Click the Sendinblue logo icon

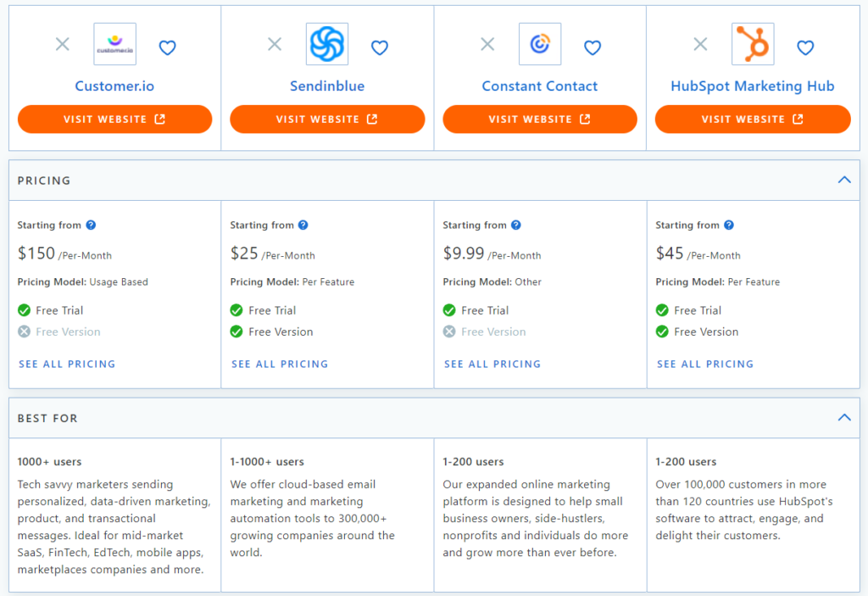pos(326,44)
